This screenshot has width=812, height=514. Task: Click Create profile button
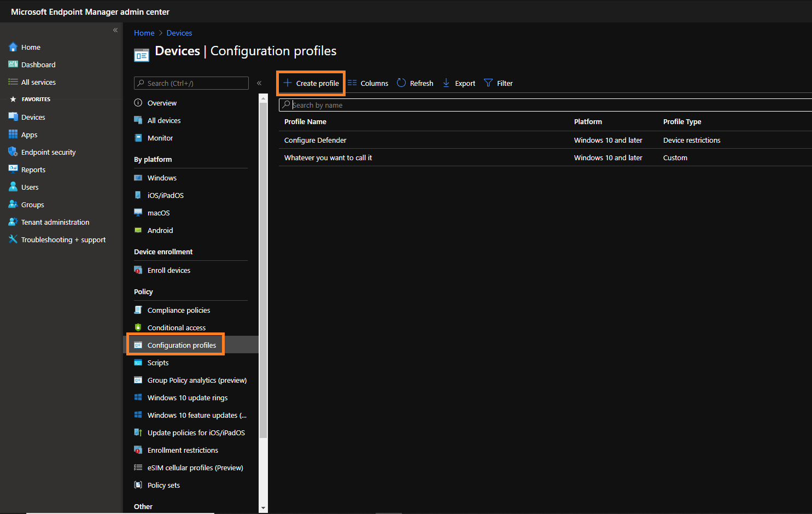pos(311,83)
